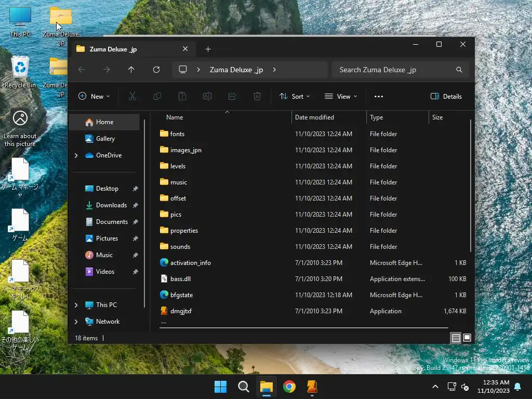Open the clock and date panel
This screenshot has width=532, height=399.
tap(494, 387)
